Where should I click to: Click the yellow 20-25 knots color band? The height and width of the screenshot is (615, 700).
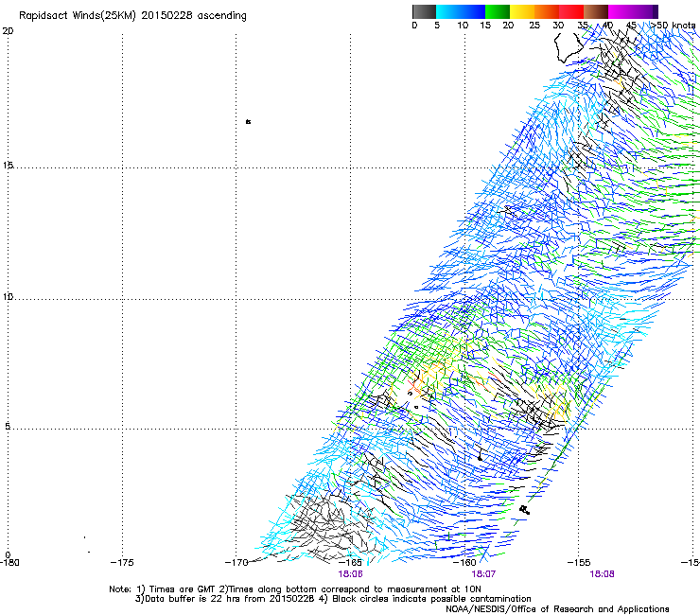point(522,11)
